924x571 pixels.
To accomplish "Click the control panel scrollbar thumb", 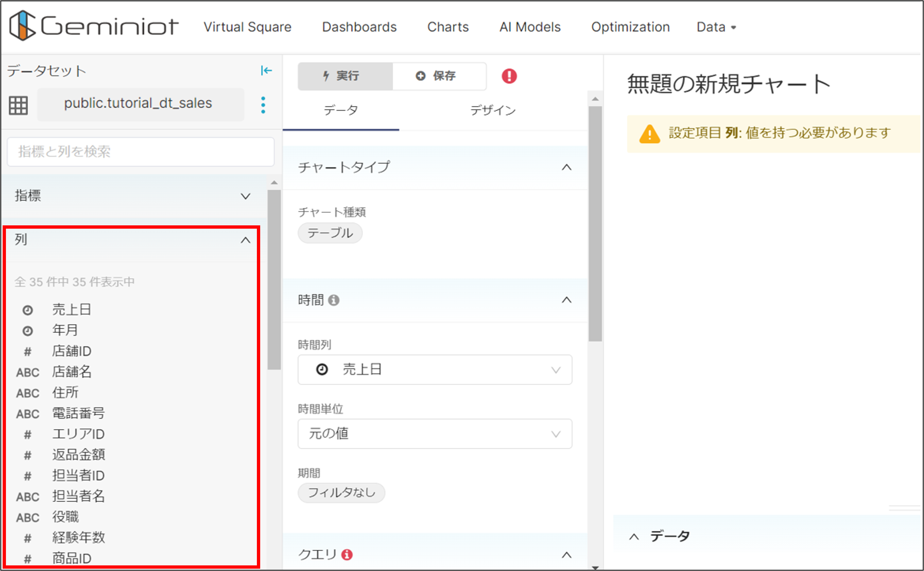I will point(595,224).
